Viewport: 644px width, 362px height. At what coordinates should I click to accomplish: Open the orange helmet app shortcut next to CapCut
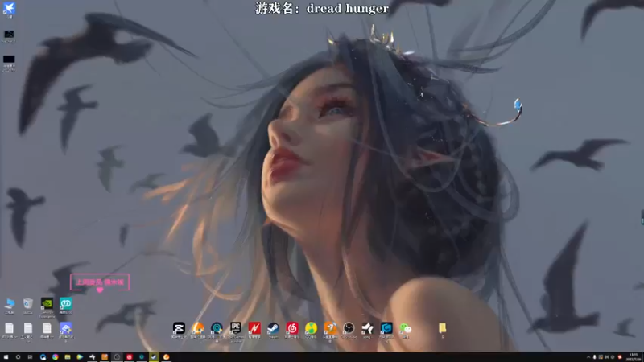[x=197, y=328]
